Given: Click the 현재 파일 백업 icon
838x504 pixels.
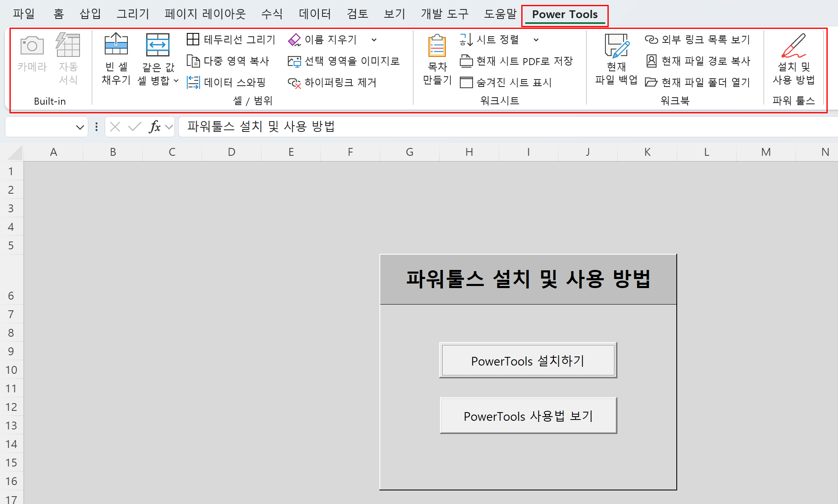Looking at the screenshot, I should pos(617,45).
